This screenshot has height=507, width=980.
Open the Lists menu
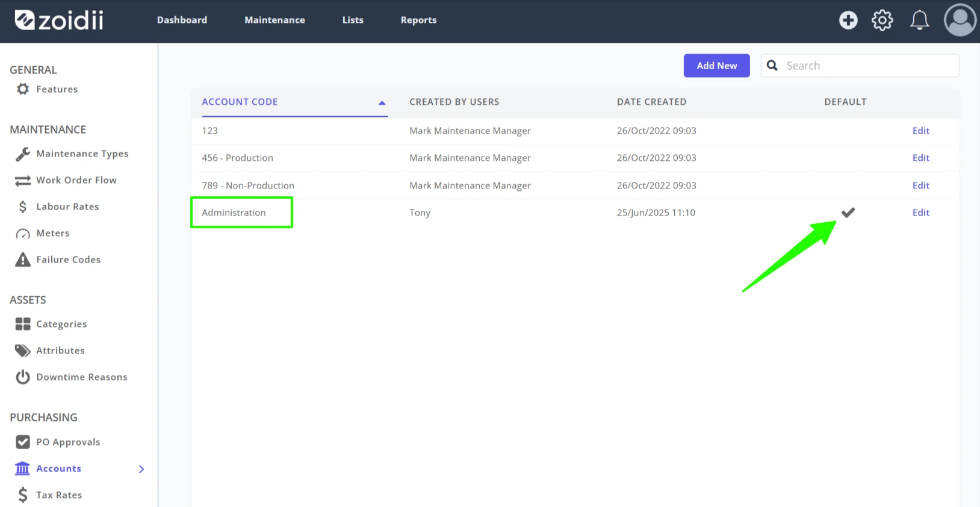click(353, 20)
